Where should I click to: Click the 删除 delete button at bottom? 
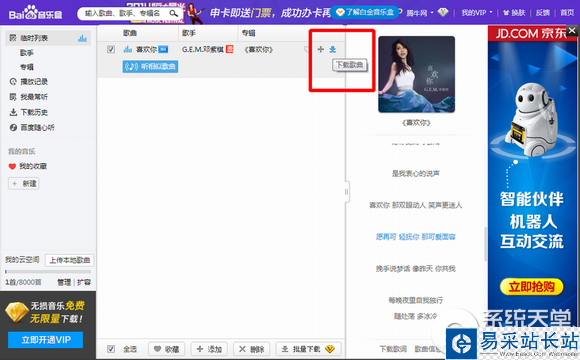coord(252,349)
